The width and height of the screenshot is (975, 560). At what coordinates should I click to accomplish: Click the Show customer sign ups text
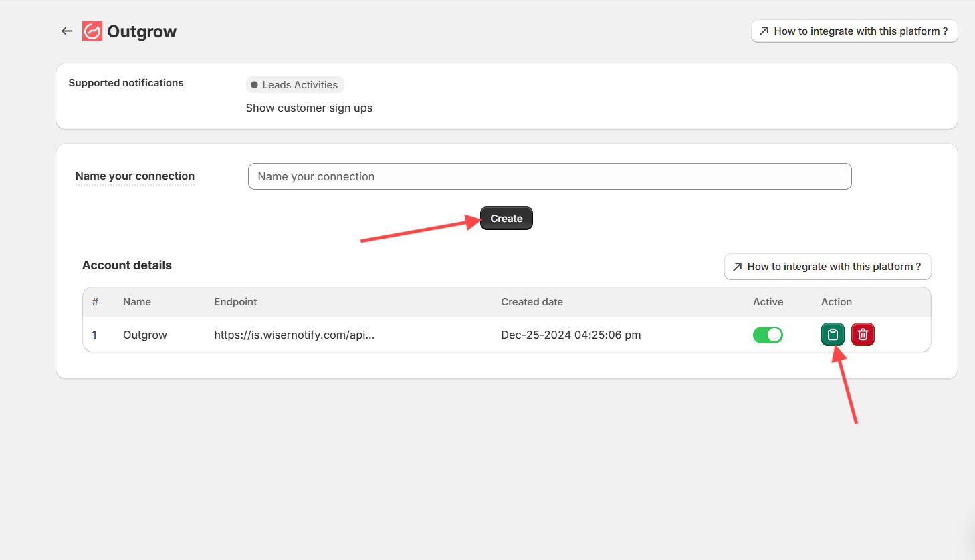(309, 108)
